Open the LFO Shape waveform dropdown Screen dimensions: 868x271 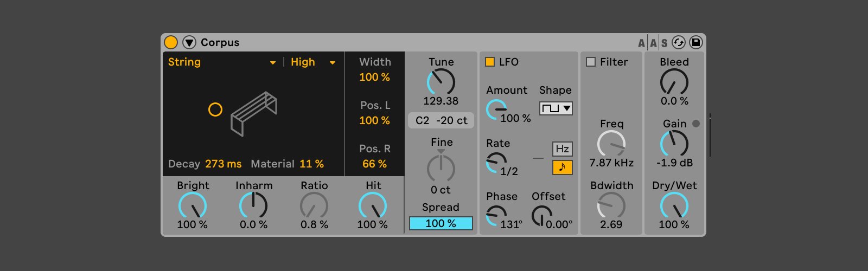click(x=556, y=108)
